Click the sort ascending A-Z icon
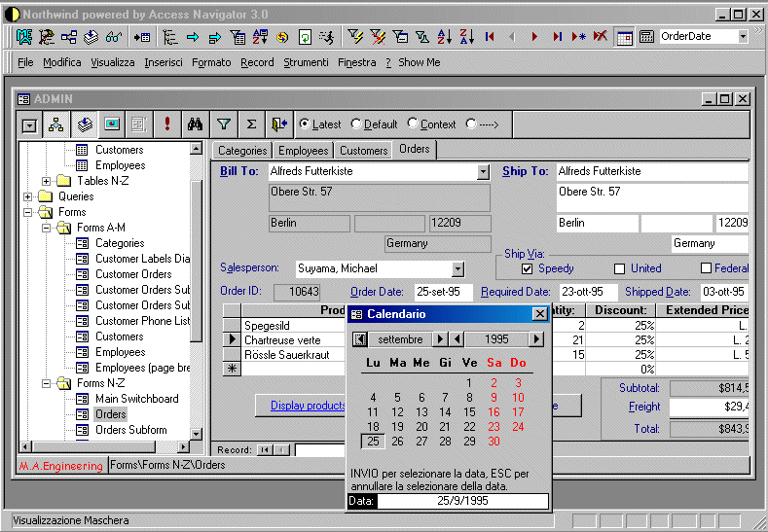This screenshot has height=532, width=768. tap(444, 37)
